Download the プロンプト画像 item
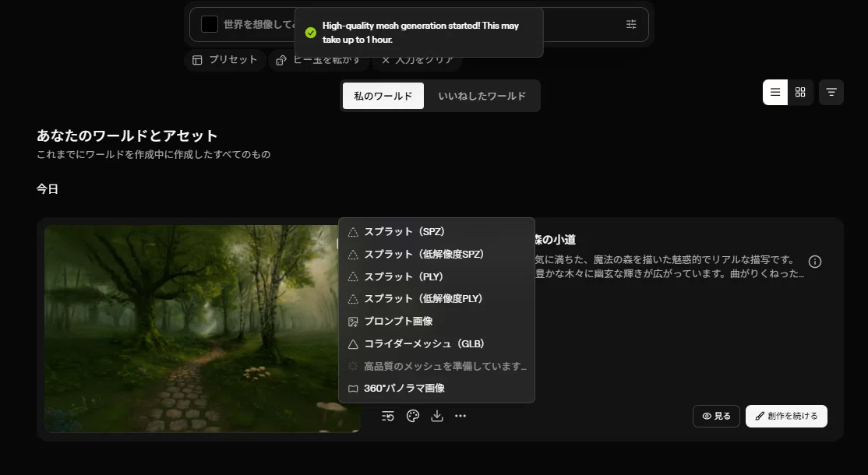 pos(436,322)
